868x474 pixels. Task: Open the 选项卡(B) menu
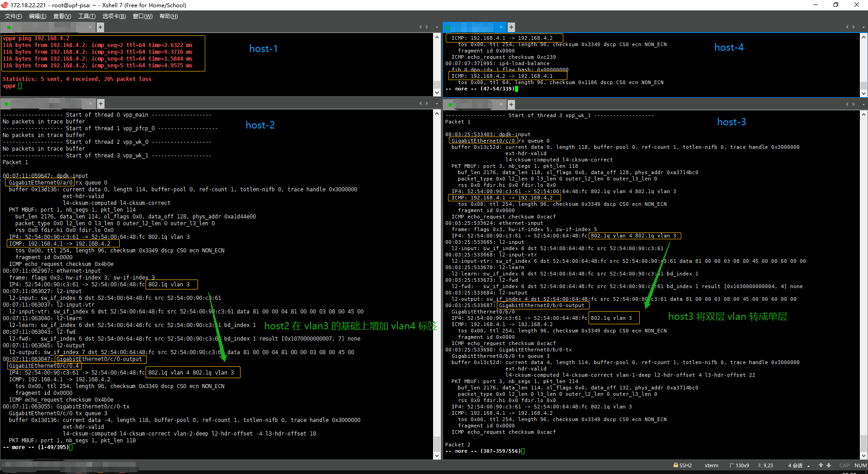pos(114,16)
